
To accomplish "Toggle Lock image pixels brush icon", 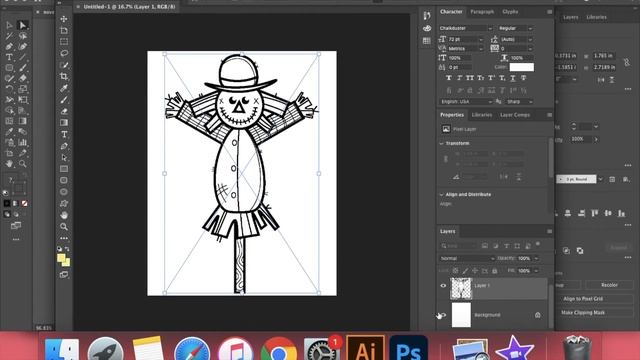I will click(465, 271).
